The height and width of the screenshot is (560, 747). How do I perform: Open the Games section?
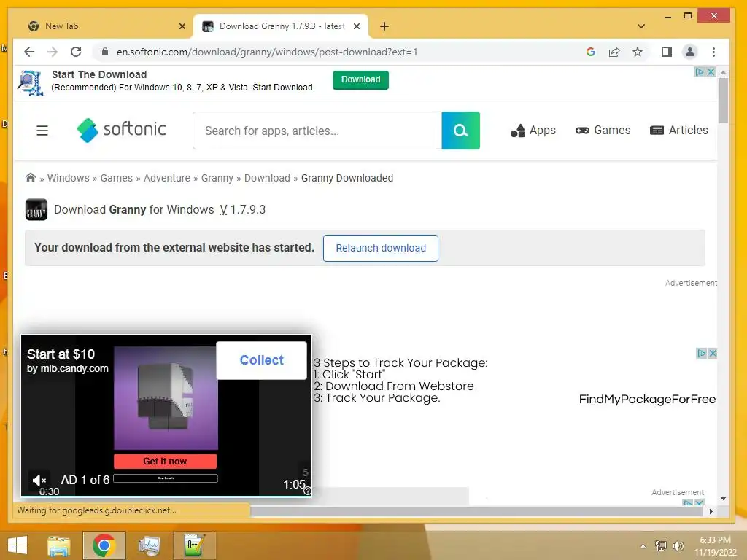[x=603, y=130]
